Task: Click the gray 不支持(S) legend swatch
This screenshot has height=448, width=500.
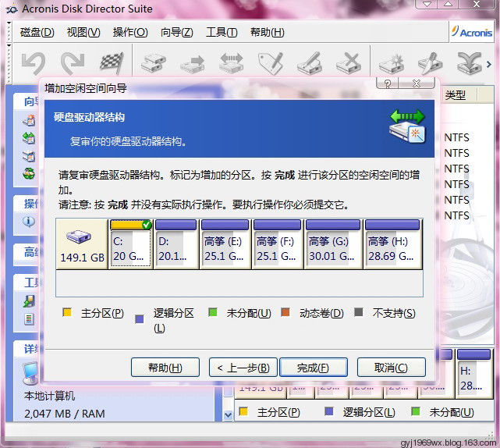Action: (x=359, y=312)
